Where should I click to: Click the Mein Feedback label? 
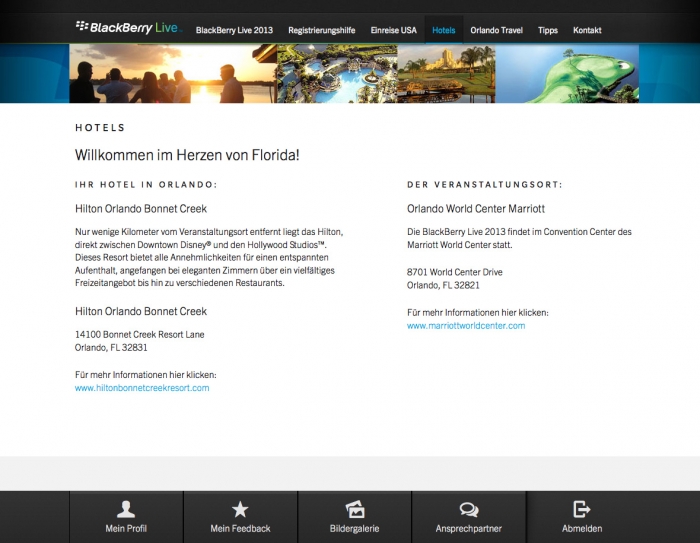point(240,528)
